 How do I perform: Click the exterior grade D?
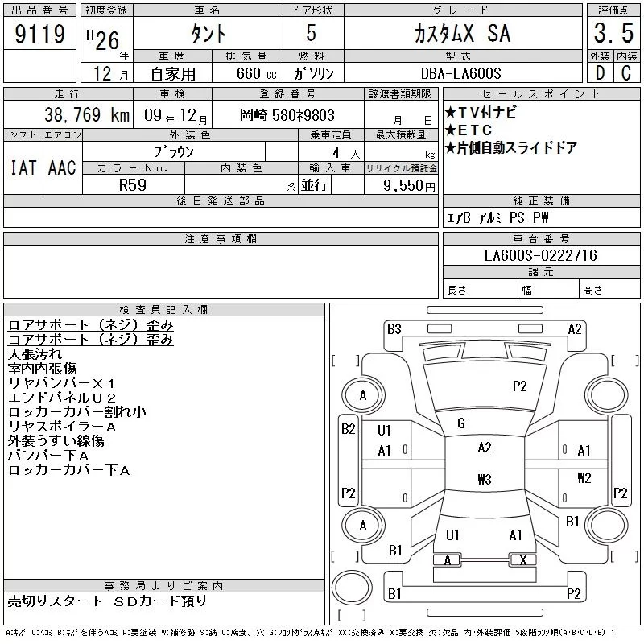(600, 73)
